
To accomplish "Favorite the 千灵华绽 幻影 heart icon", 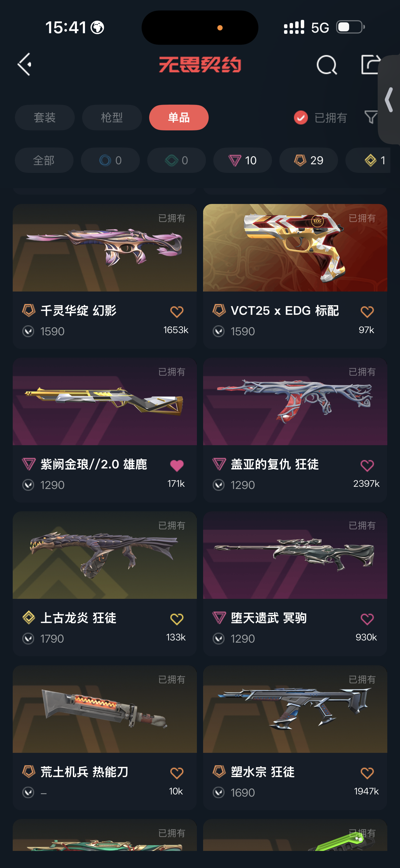I will (x=176, y=312).
